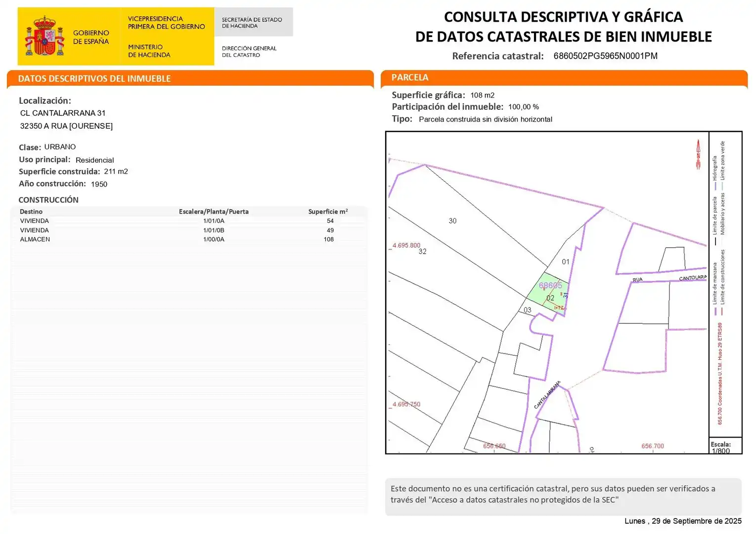Click title line 'DE DATOS CATASTRALES DE BIEN INMUEBLE'
756x534 pixels.
pyautogui.click(x=563, y=37)
